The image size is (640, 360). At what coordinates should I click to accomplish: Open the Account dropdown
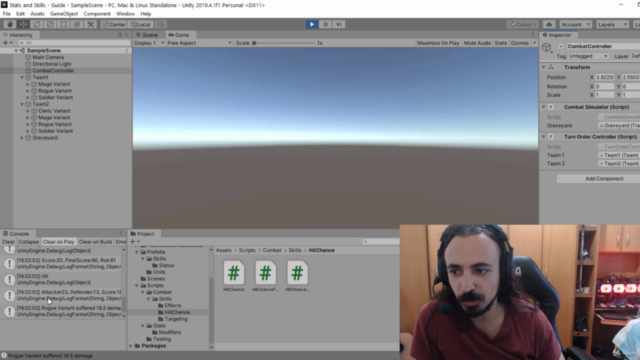pos(575,24)
